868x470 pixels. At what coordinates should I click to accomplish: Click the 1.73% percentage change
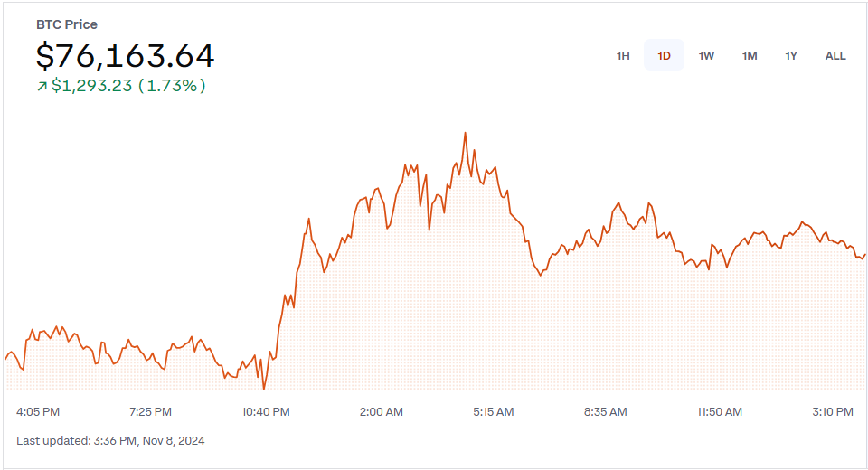click(x=172, y=86)
